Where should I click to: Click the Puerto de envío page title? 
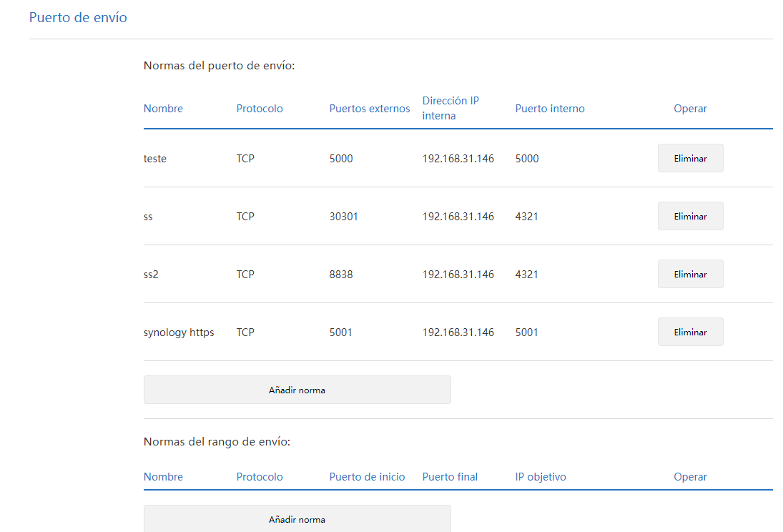[x=78, y=17]
